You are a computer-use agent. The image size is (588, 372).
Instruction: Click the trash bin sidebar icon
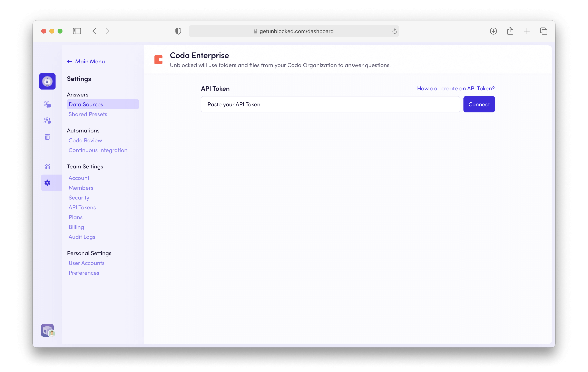coord(47,137)
